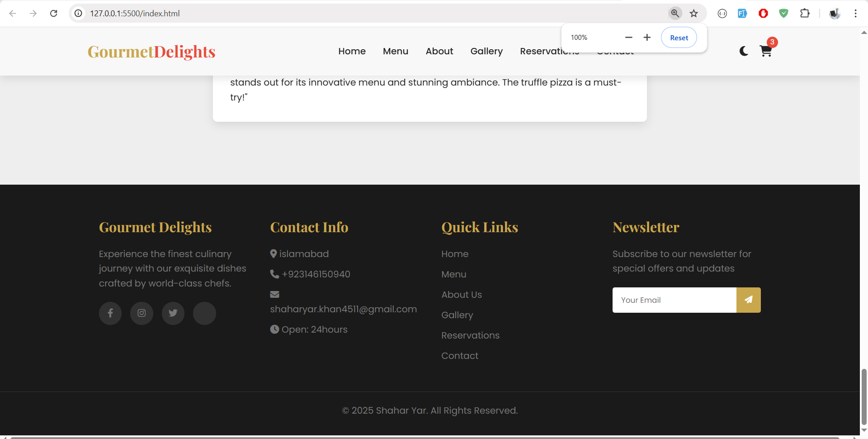Toggle dark mode with the moon icon
The image size is (868, 439).
tap(743, 51)
